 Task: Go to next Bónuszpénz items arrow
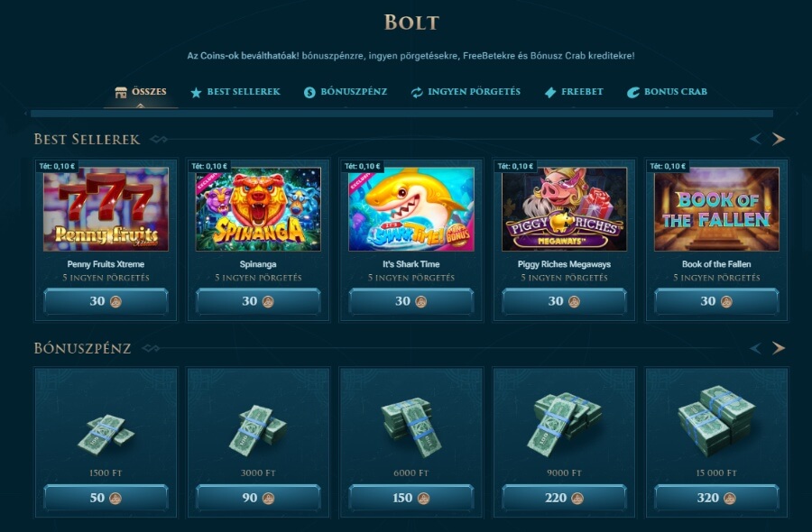(x=779, y=348)
